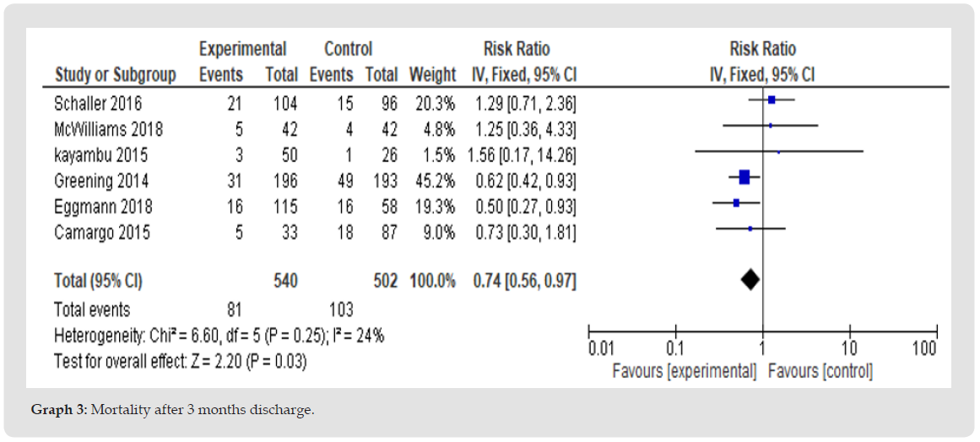Image resolution: width=980 pixels, height=442 pixels.
Task: Click the blue square marker for Schaller 2016
Action: coord(772,100)
